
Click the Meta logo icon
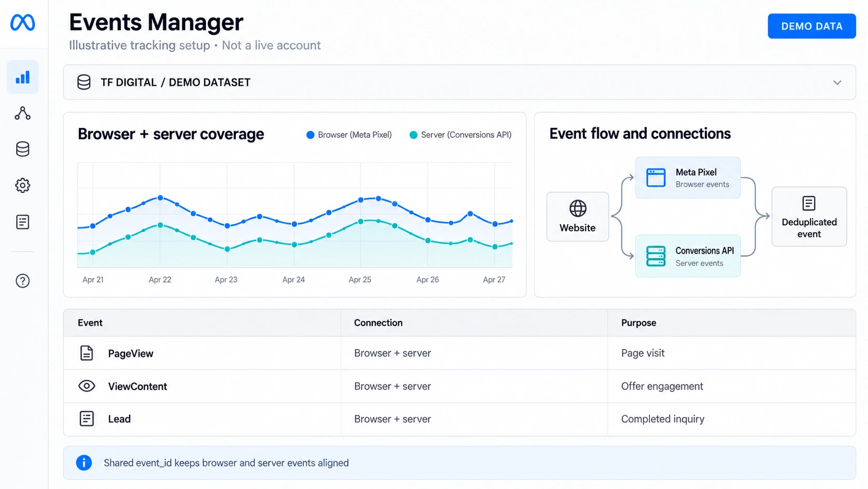[x=23, y=22]
